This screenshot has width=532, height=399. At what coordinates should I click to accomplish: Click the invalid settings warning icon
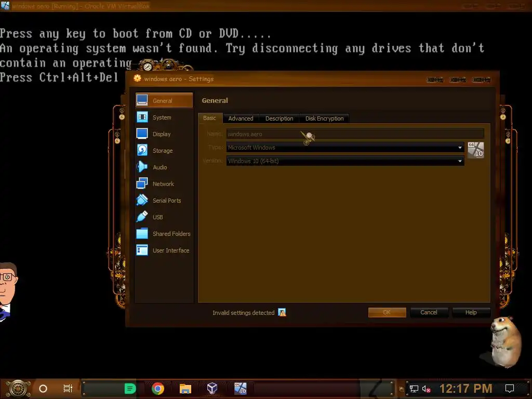[282, 312]
